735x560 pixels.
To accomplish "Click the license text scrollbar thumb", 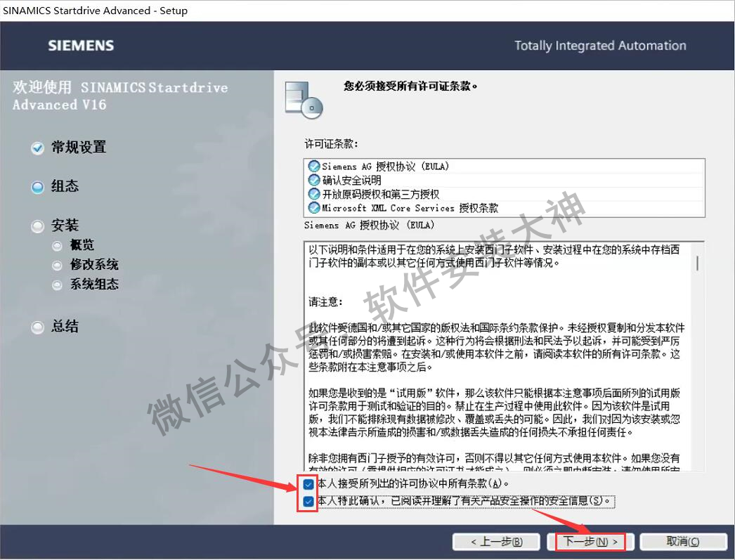I will (698, 263).
